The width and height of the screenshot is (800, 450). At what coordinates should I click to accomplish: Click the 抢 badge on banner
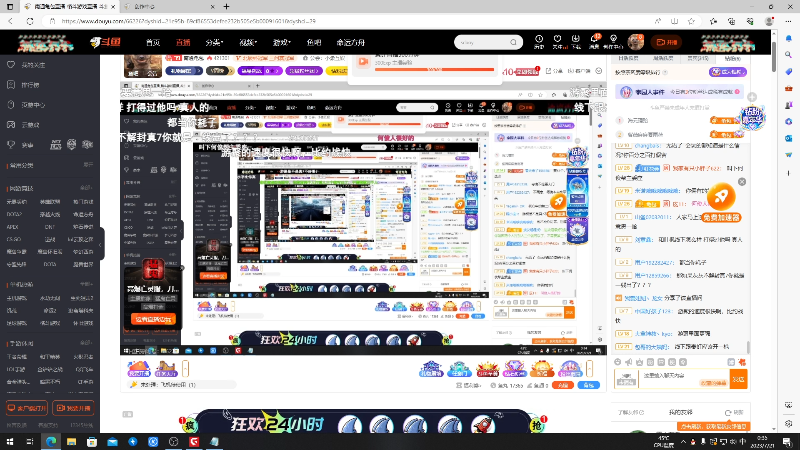(537, 424)
